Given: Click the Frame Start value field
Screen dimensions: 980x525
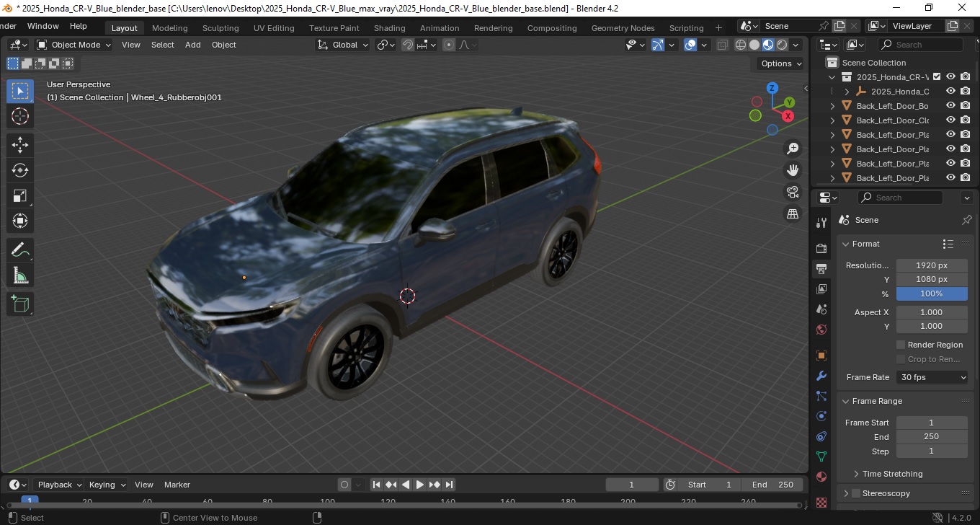Looking at the screenshot, I should click(932, 423).
